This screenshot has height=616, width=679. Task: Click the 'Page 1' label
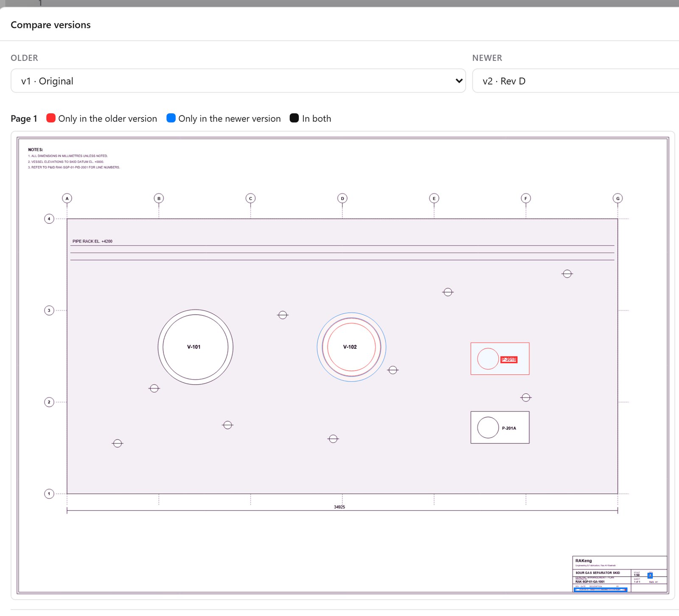point(24,118)
